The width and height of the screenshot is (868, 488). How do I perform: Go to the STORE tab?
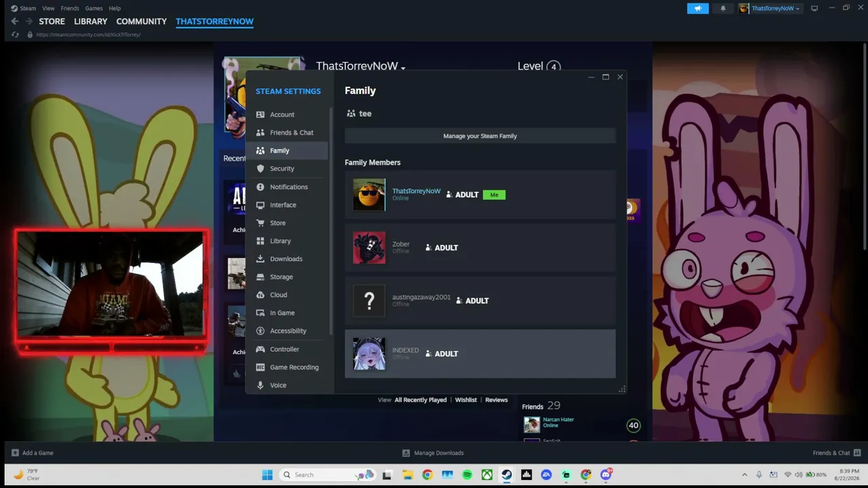click(x=52, y=22)
